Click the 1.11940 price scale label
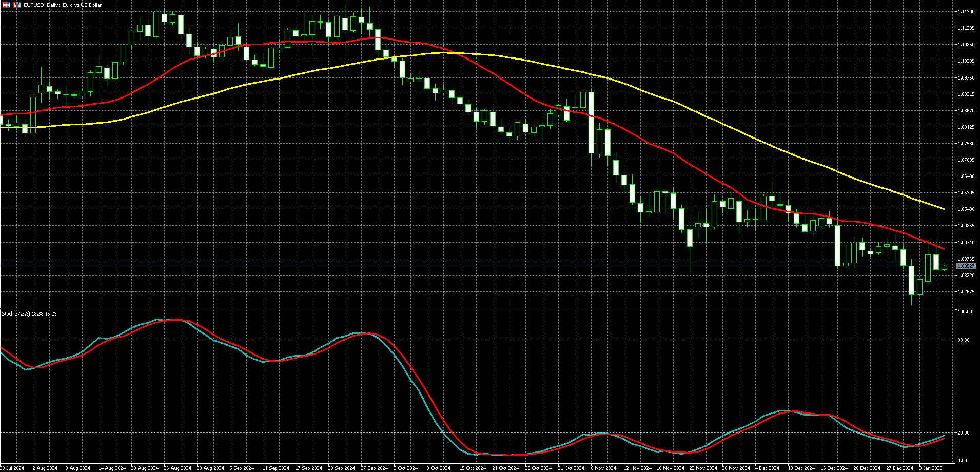The width and height of the screenshot is (980, 472). (966, 11)
